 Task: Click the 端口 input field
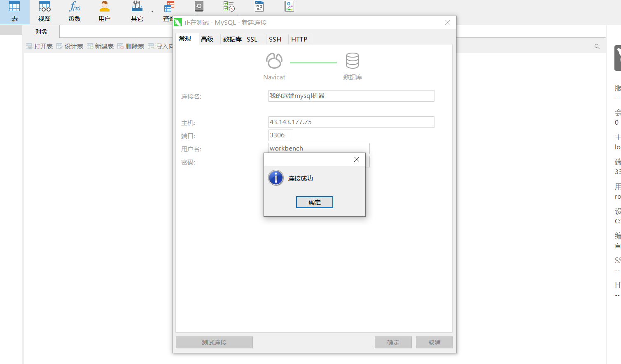[x=281, y=135]
